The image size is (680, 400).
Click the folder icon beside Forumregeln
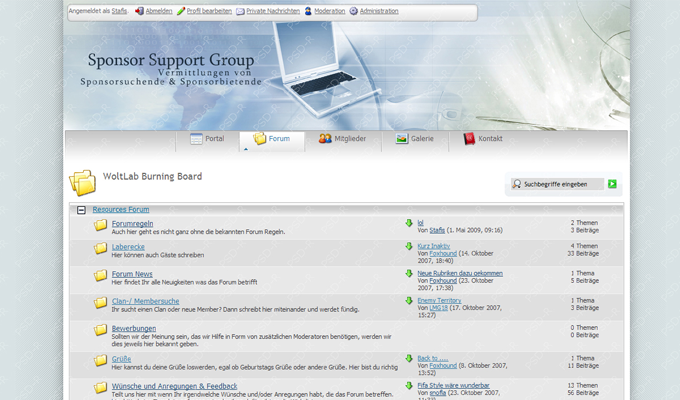[100, 226]
